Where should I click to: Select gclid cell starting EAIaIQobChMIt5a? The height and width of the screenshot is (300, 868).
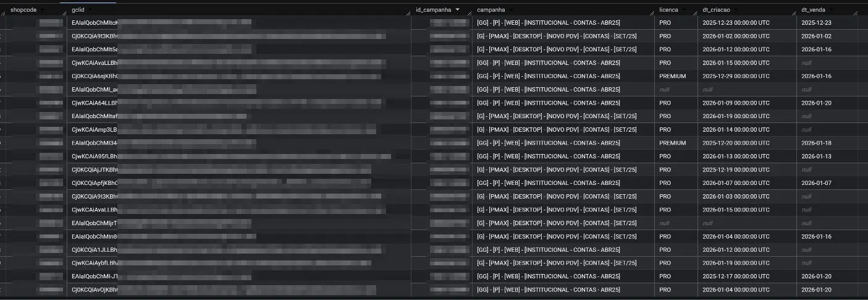click(x=239, y=49)
